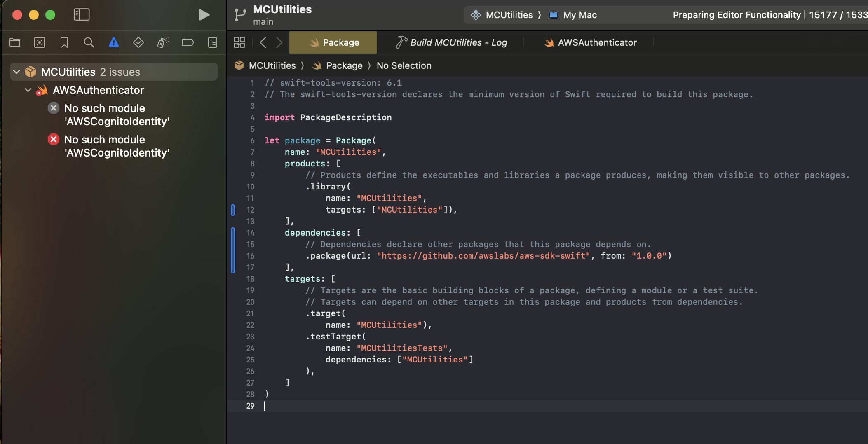Go back in editor history

tap(263, 42)
